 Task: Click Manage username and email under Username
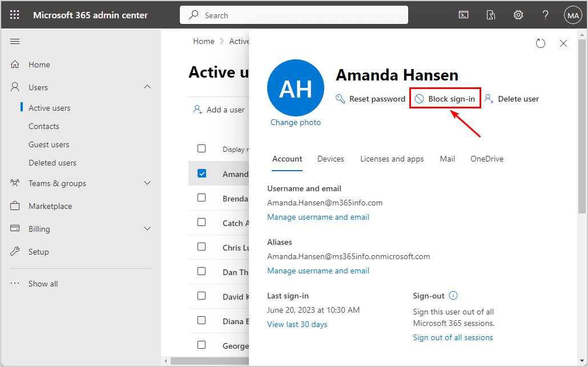318,217
